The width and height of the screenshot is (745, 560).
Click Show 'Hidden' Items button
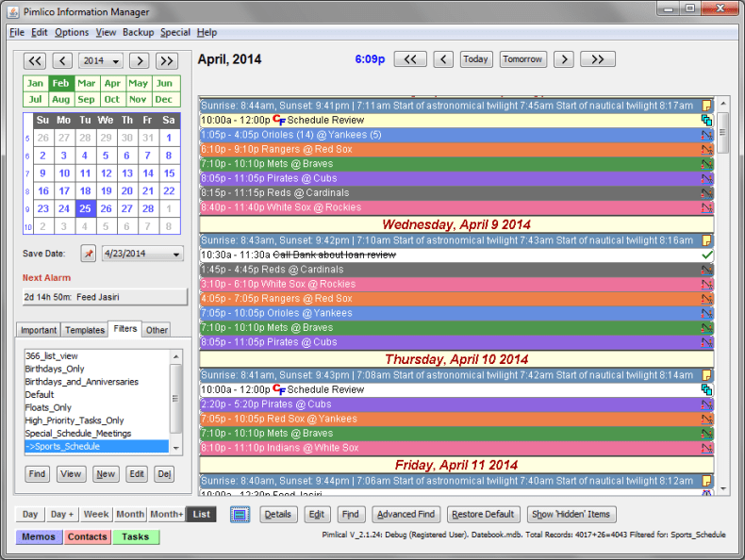(x=571, y=515)
